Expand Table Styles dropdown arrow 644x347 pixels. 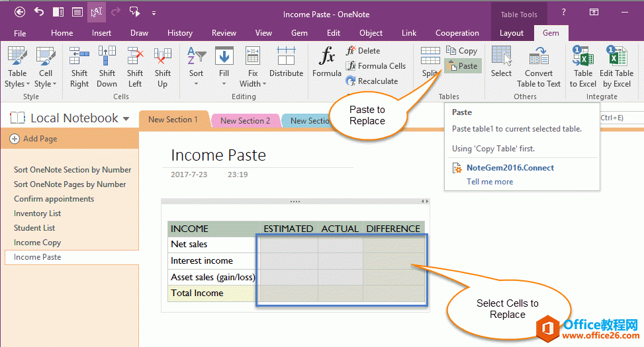(x=28, y=84)
